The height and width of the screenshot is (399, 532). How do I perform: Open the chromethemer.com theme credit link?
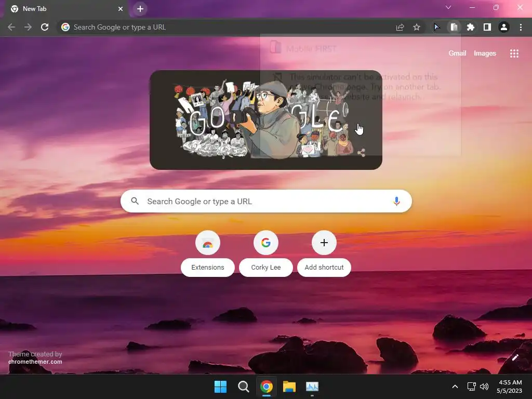point(35,362)
